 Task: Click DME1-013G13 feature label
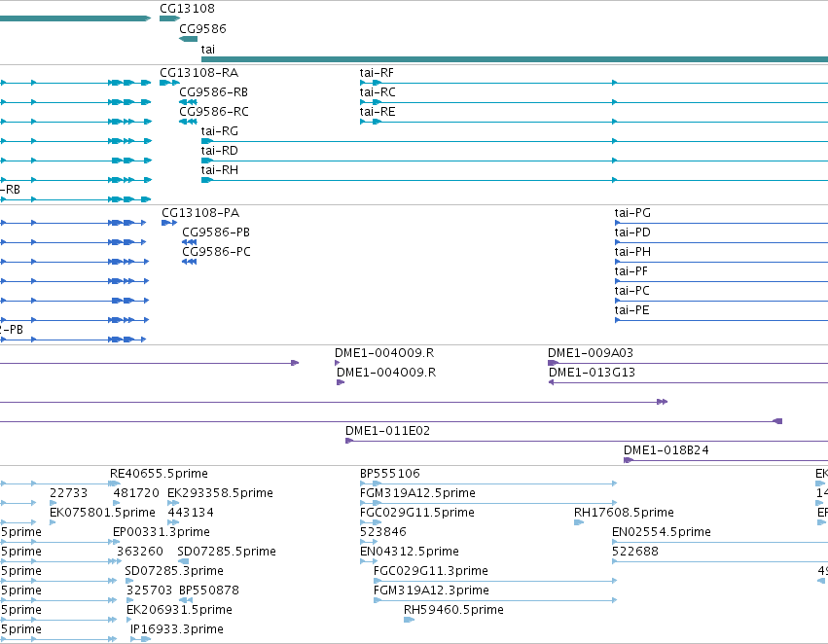592,373
